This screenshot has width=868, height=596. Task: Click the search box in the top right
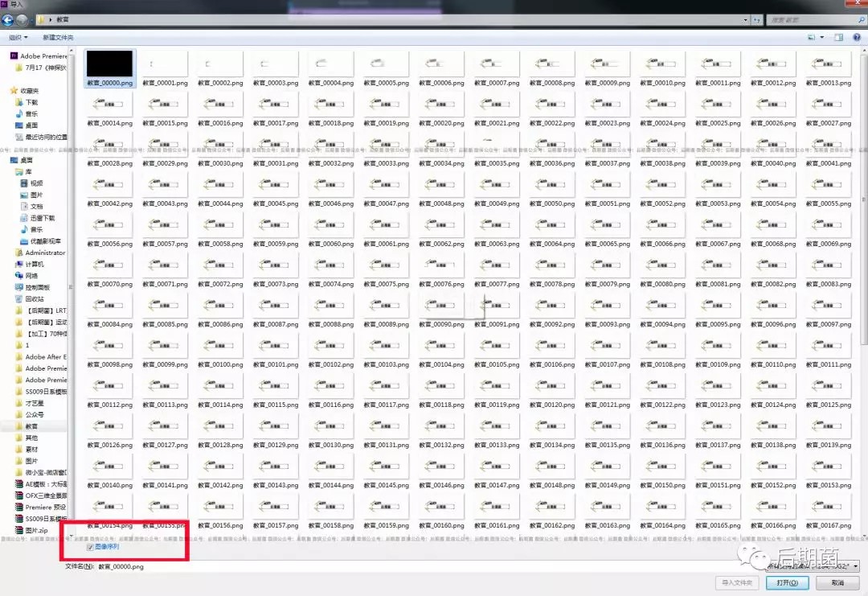click(x=812, y=19)
